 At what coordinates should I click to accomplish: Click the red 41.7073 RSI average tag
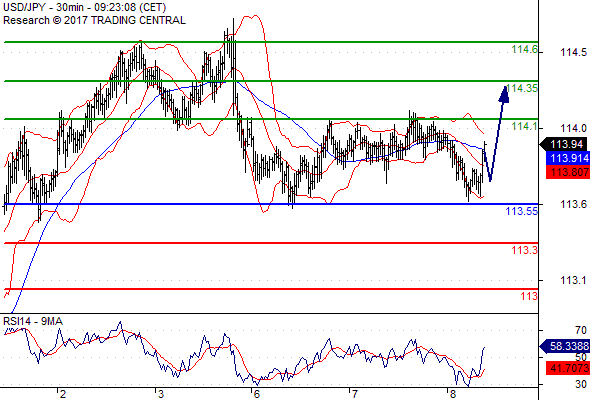(x=568, y=368)
